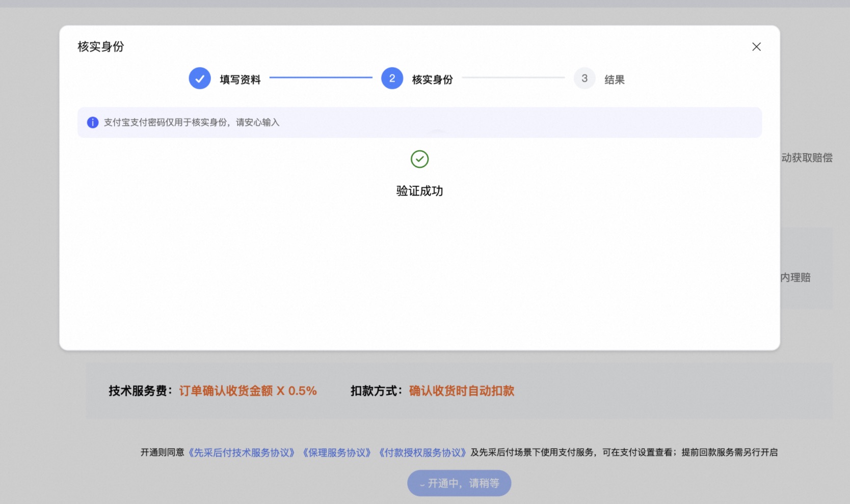Click the blue info icon in notice
This screenshot has height=504, width=850.
(93, 122)
